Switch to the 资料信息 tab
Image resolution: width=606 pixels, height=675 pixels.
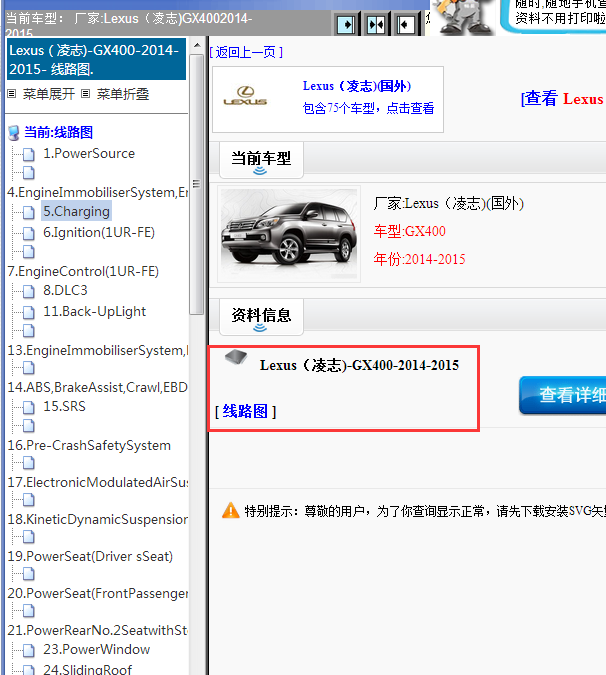point(261,316)
